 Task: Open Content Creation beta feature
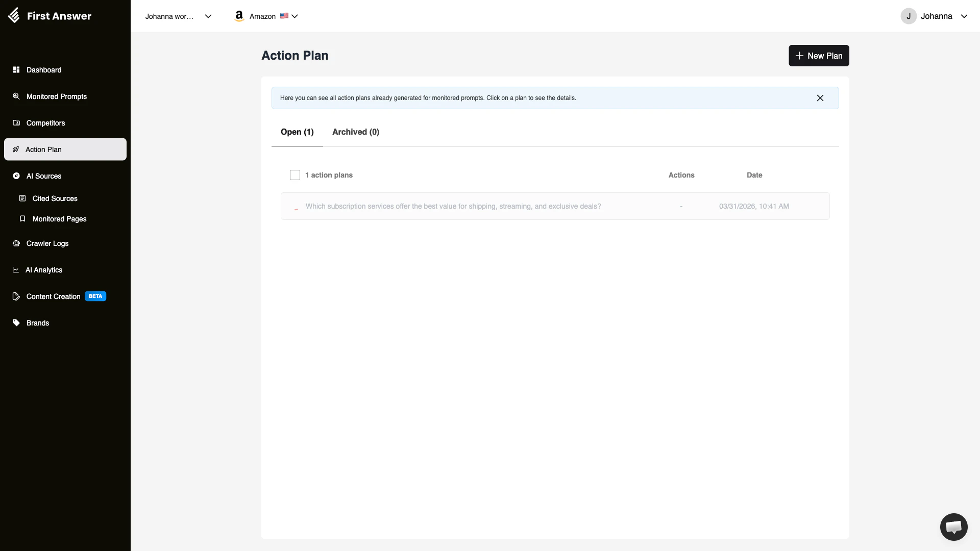click(53, 296)
